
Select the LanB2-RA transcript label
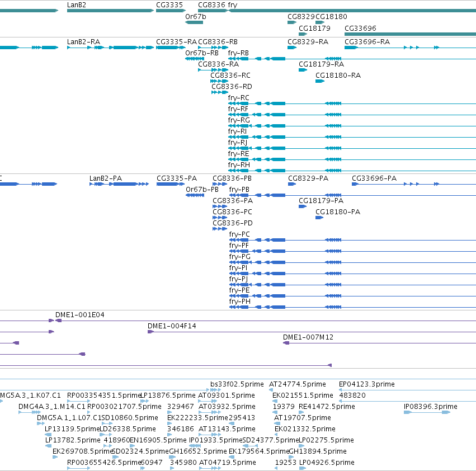pyautogui.click(x=83, y=42)
